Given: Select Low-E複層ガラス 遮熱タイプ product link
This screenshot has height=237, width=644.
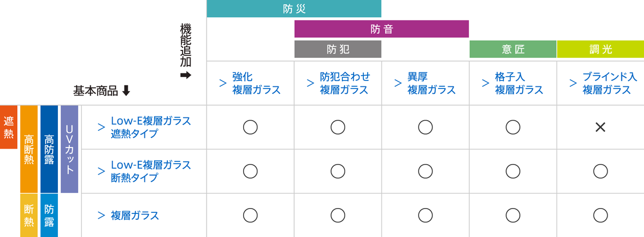Looking at the screenshot, I should 150,127.
